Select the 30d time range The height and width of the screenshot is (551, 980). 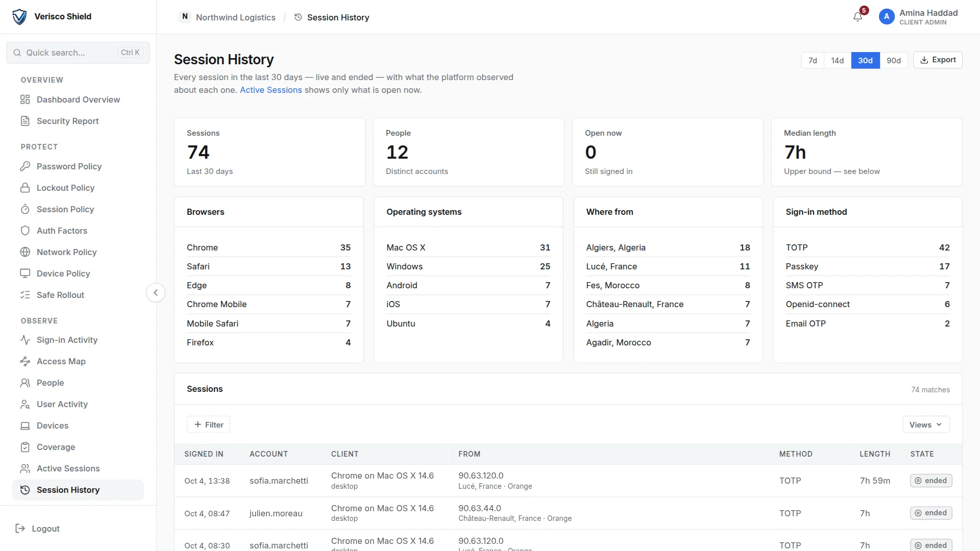click(865, 60)
